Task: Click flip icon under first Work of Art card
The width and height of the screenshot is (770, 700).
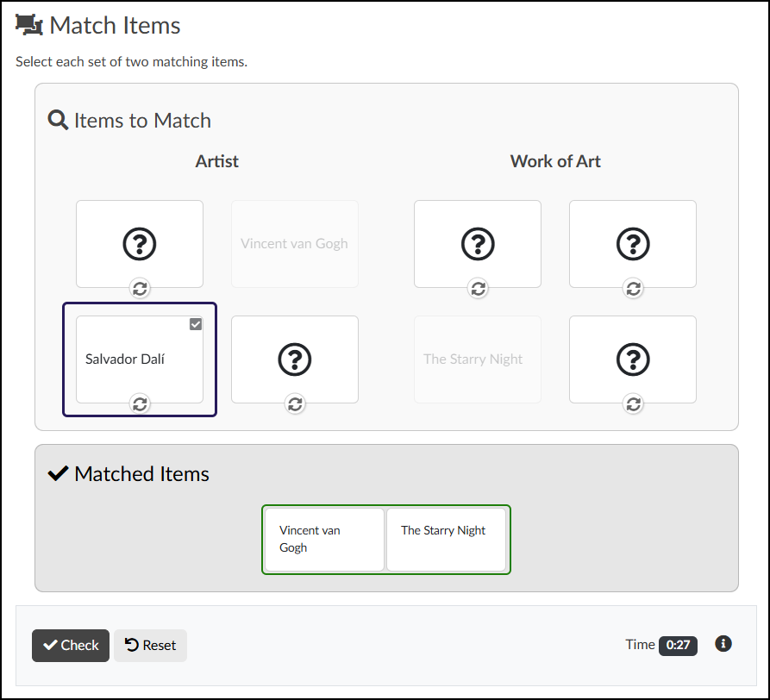Action: (x=479, y=289)
